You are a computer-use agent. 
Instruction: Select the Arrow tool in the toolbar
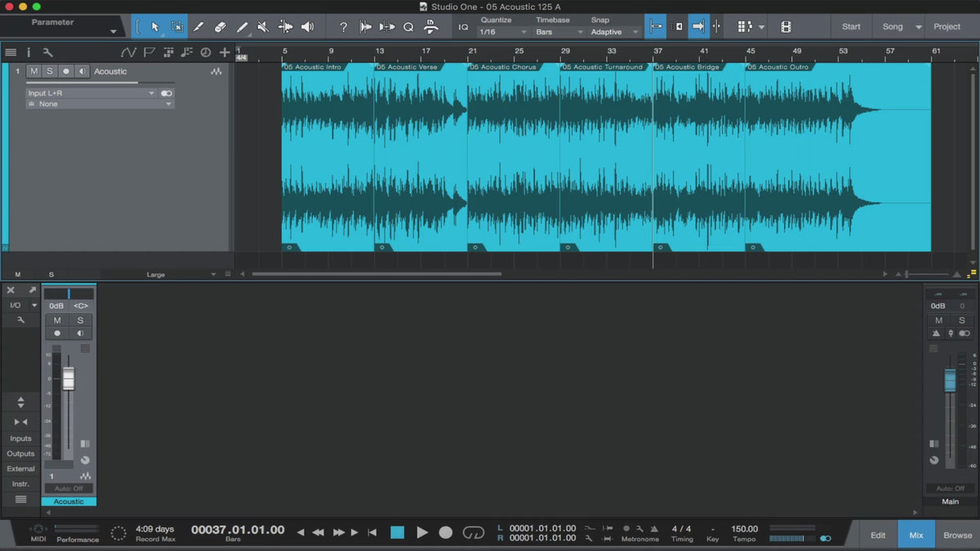[x=155, y=27]
